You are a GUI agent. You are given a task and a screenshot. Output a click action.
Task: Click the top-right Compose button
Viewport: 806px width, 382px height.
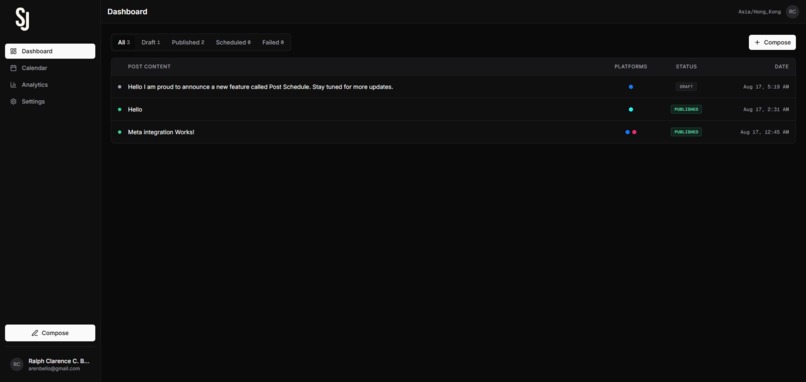pos(772,43)
